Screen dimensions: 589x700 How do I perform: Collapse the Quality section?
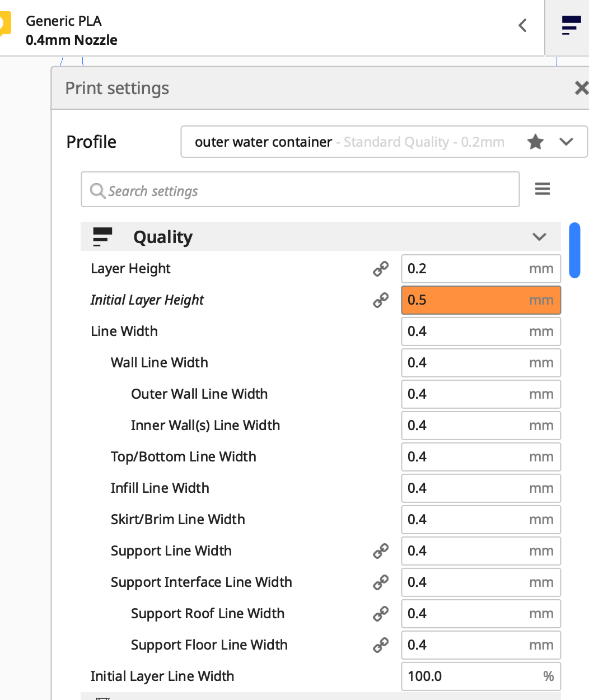[x=539, y=237]
